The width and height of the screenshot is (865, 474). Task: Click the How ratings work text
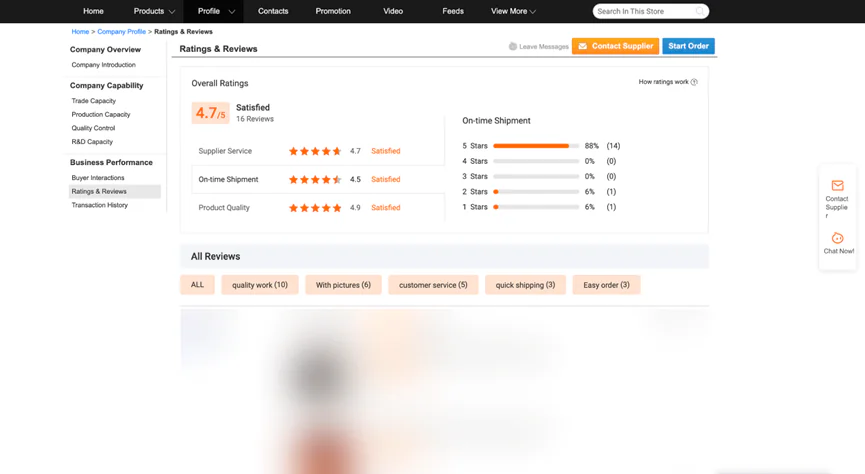coord(664,82)
